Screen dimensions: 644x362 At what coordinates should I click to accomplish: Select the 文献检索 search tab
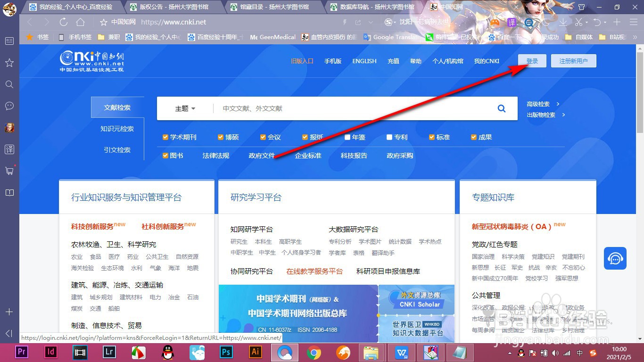coord(117,107)
